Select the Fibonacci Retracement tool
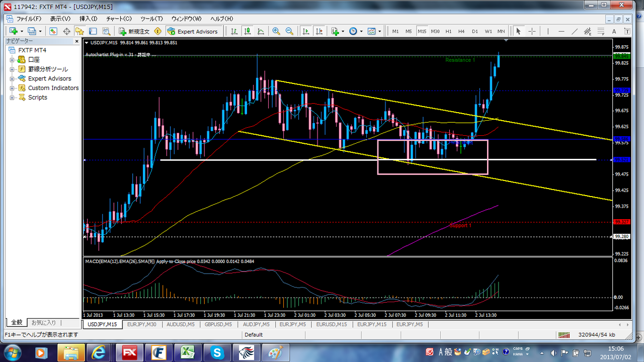Viewport: 644px width, 362px height. tap(601, 31)
